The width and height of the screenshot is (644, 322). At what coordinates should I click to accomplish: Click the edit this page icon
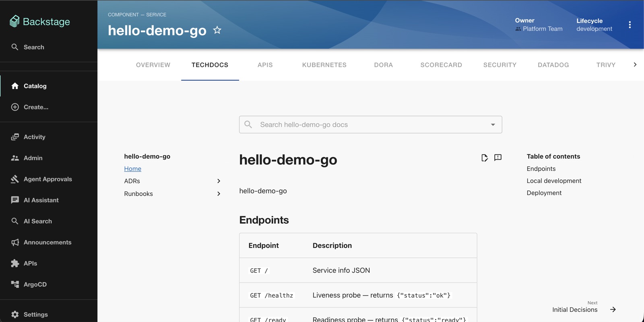[x=485, y=158]
